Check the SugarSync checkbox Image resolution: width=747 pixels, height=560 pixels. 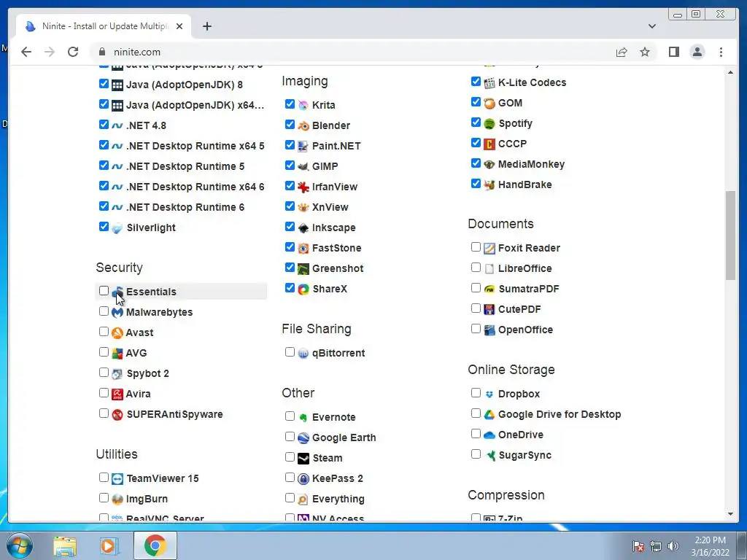476,454
